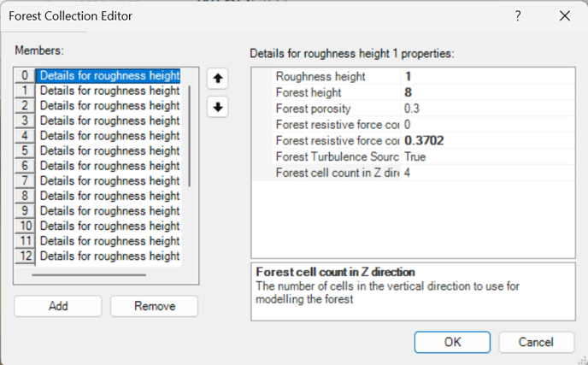
Task: Edit Forest cell count in Z value
Action: (x=487, y=173)
